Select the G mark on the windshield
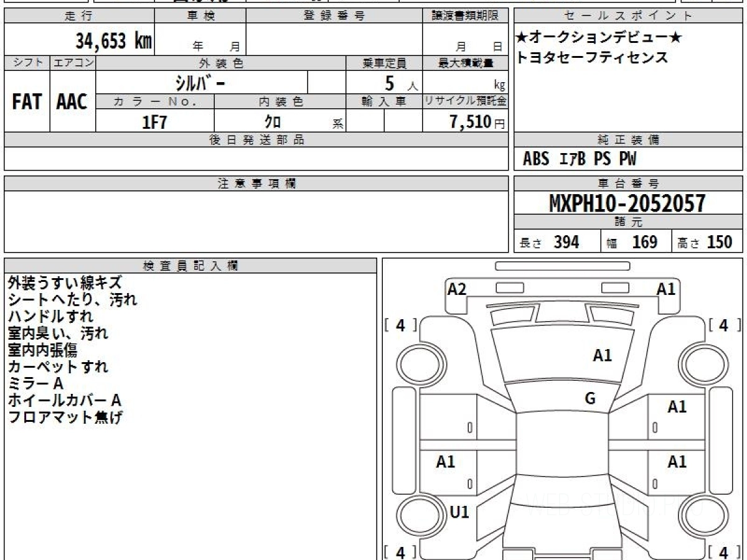This screenshot has width=747, height=560. [x=590, y=399]
